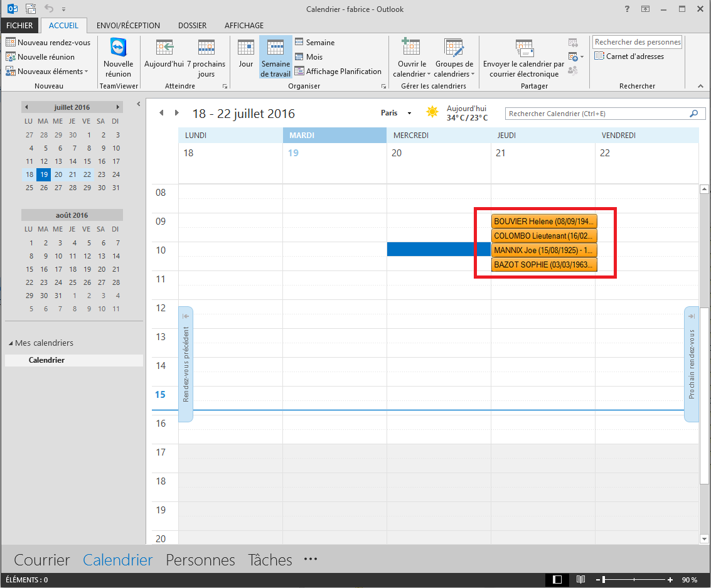Click Rendez-vous précédent side button
The height and width of the screenshot is (588, 711).
pos(186,364)
